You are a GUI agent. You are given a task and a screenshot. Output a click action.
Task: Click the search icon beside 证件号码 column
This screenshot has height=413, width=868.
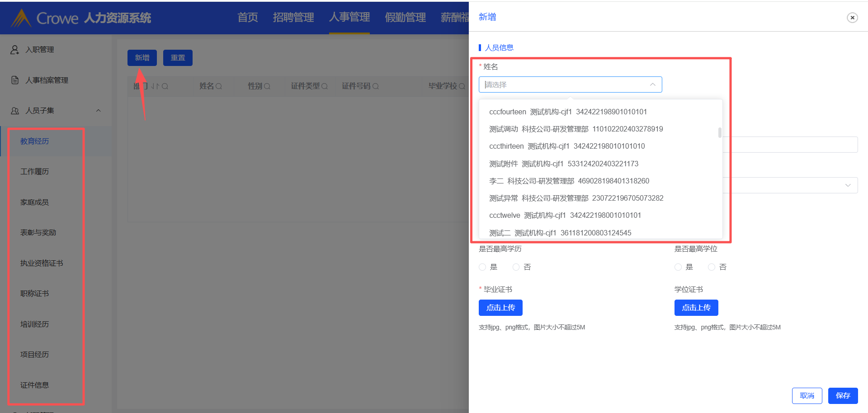coord(376,86)
